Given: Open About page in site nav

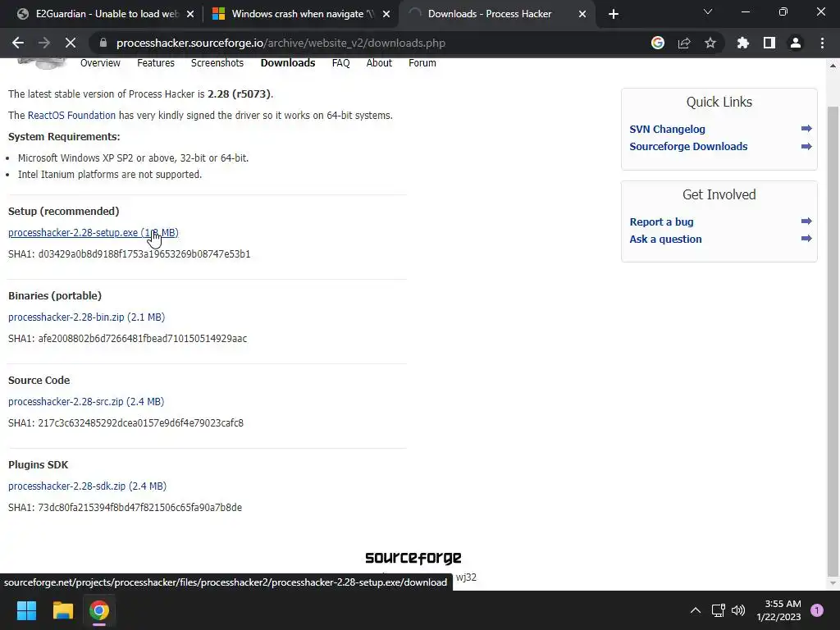Looking at the screenshot, I should [x=379, y=63].
